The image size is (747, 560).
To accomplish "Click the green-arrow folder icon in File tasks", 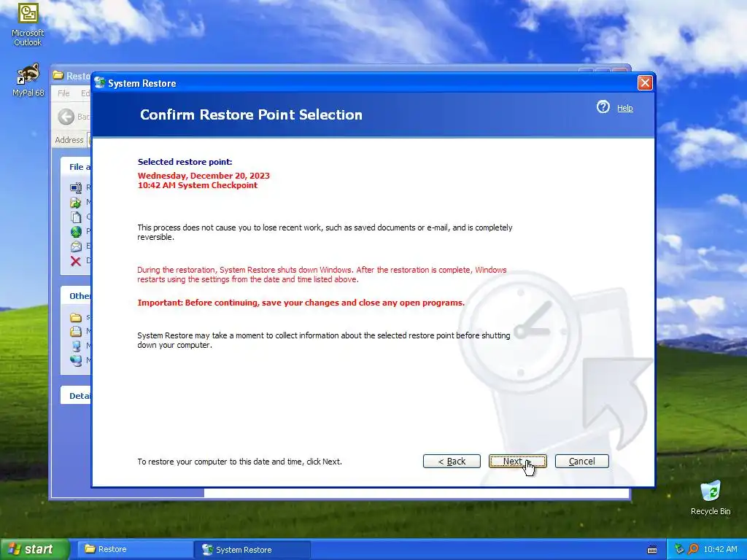I will pyautogui.click(x=76, y=203).
